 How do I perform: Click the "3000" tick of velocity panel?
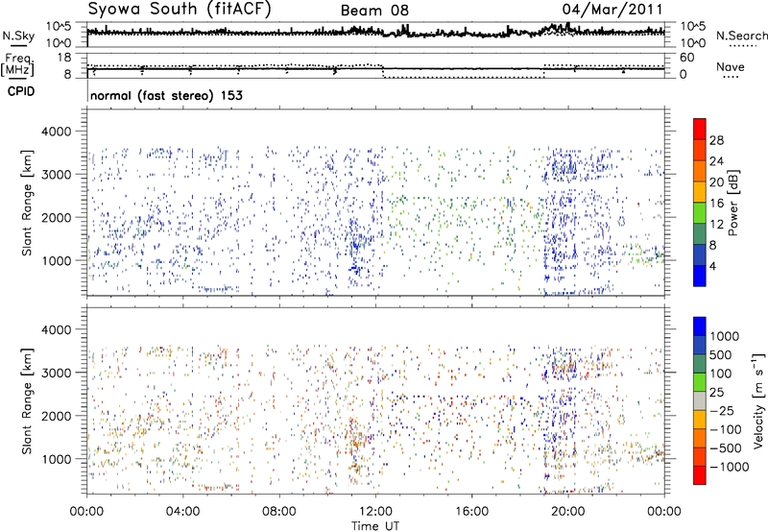pos(56,373)
